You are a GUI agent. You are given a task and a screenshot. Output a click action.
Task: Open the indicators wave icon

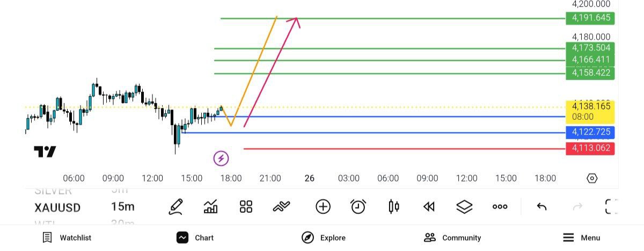click(282, 207)
